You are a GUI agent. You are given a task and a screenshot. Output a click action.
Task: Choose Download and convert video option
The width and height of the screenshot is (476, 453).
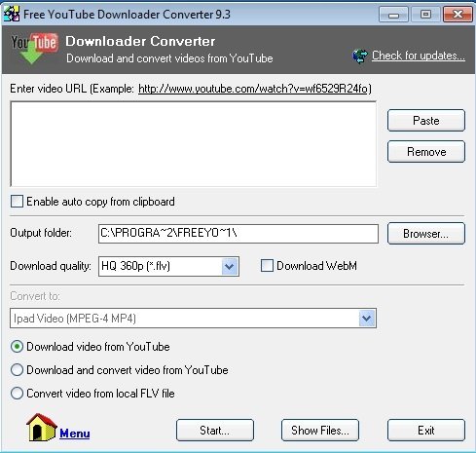17,370
